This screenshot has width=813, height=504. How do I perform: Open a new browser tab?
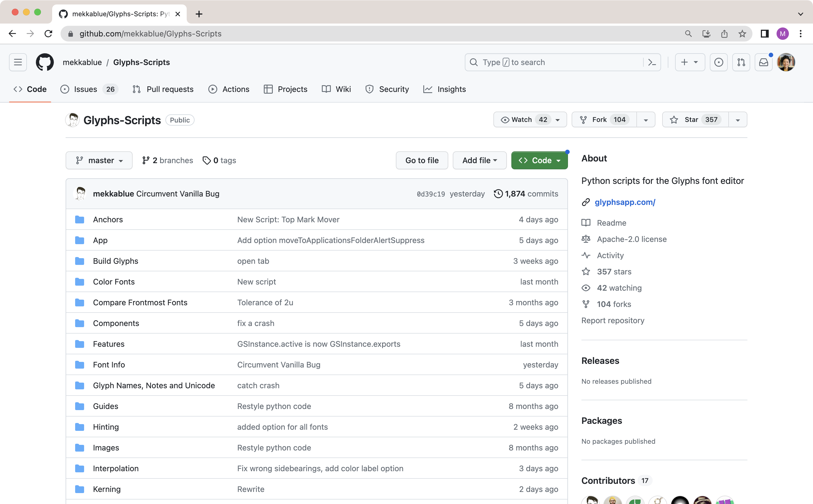point(199,14)
